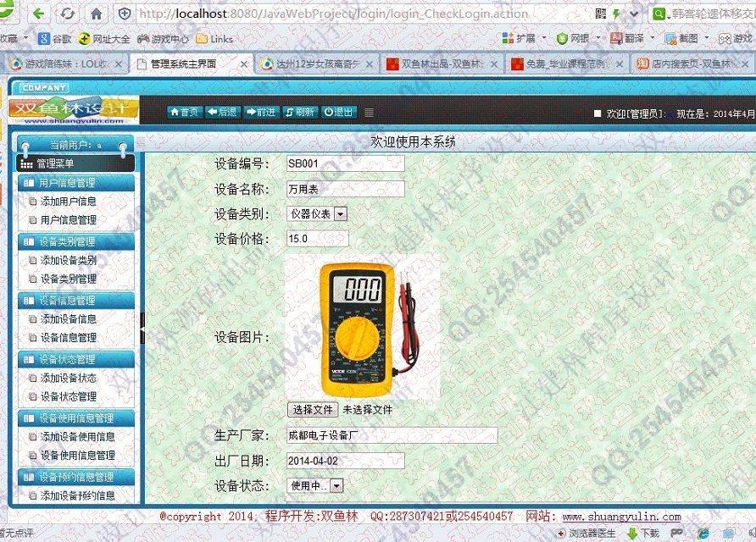Click the 设备价格 field with 15.0
This screenshot has height=542, width=756.
[x=317, y=239]
